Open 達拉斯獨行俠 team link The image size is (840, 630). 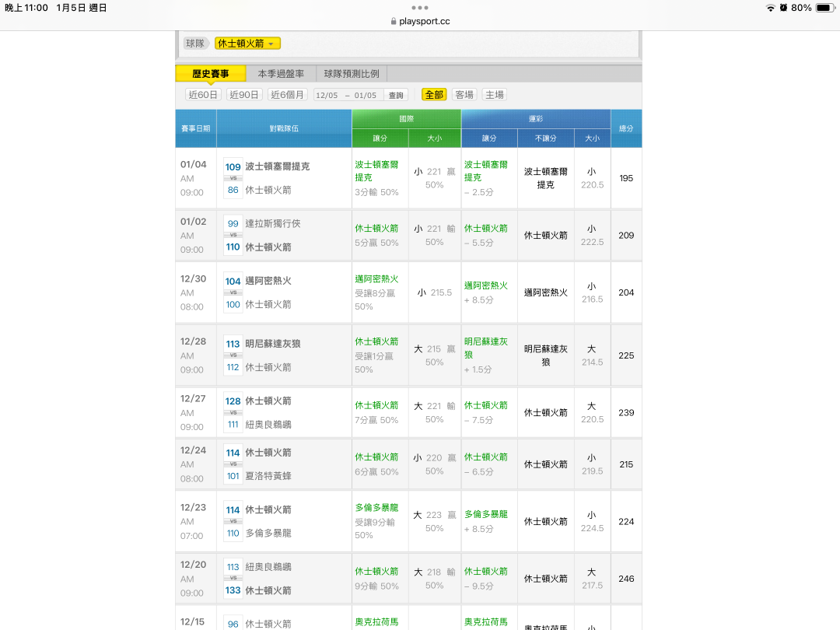[x=273, y=223]
